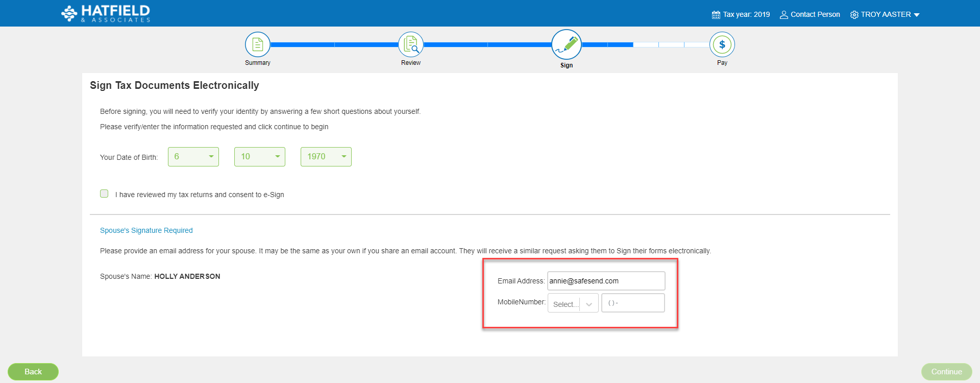Click the Hatfield & Associates logo
This screenshot has width=980, height=383.
[106, 13]
